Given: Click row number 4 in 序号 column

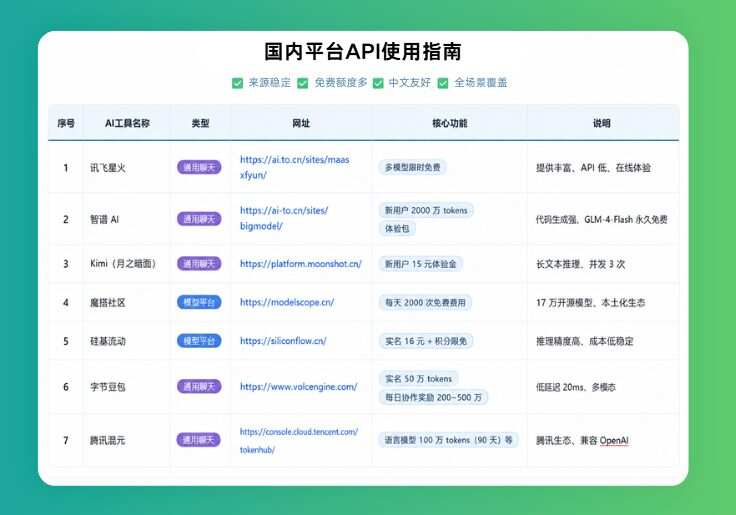Looking at the screenshot, I should [x=66, y=303].
